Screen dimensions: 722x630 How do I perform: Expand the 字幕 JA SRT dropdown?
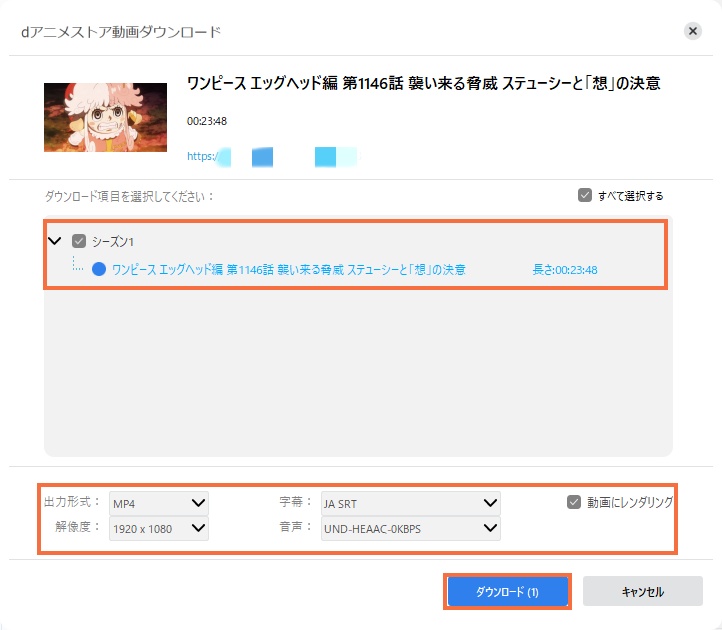click(x=410, y=502)
